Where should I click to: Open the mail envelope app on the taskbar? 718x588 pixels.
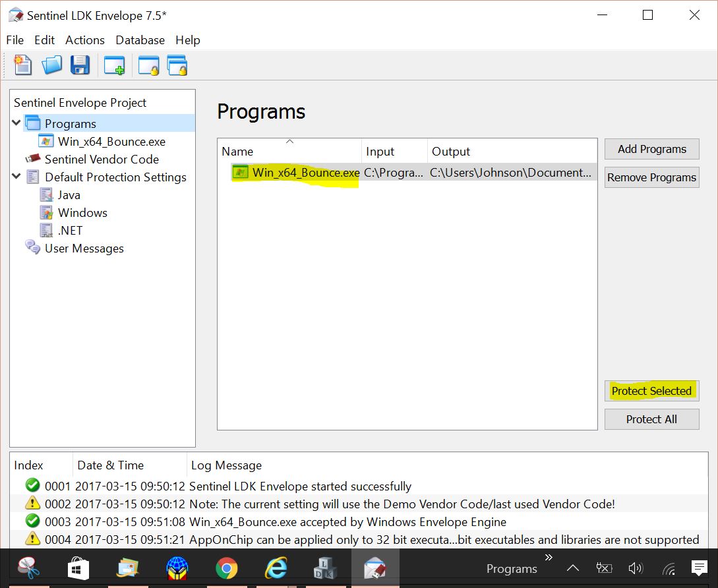click(x=127, y=568)
